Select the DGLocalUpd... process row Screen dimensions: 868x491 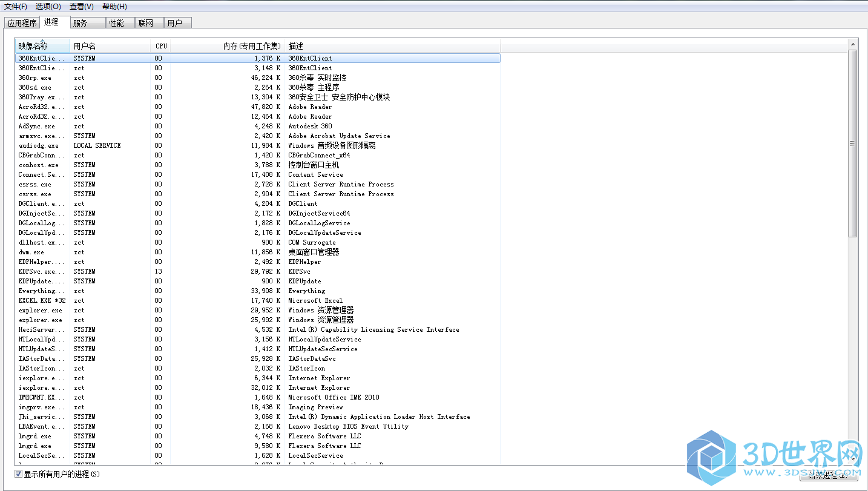tap(258, 232)
